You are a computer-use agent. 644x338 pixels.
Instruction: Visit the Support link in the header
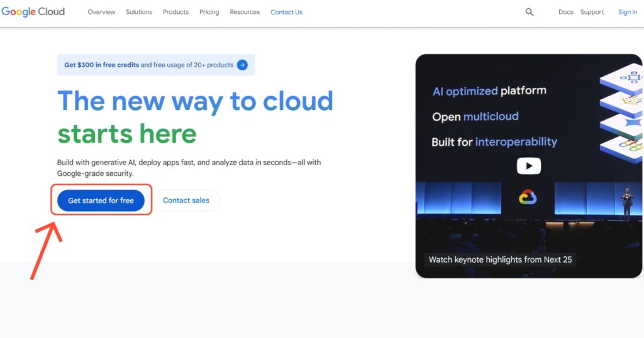(x=592, y=12)
